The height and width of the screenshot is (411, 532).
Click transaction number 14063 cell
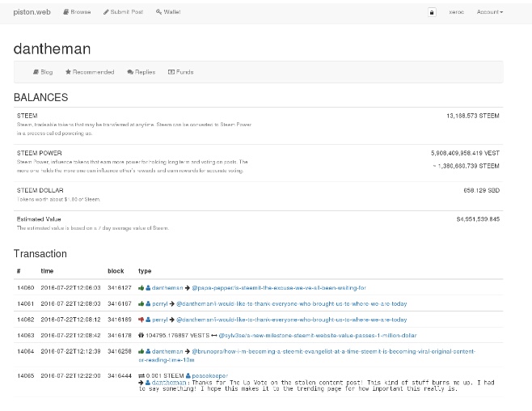[x=25, y=335]
